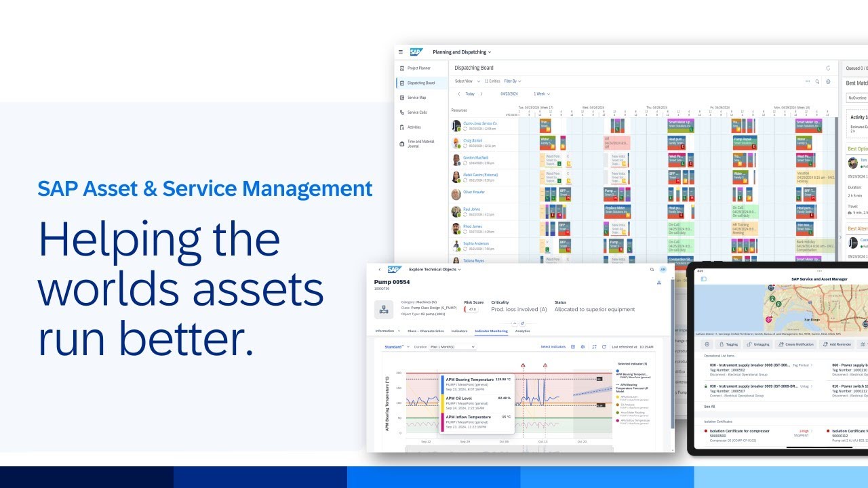
Task: Open Time and Material Journal
Action: (421, 144)
